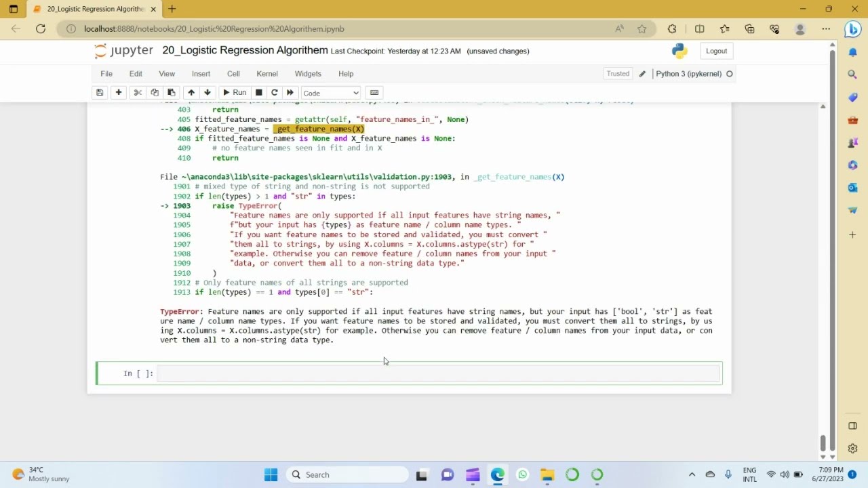This screenshot has height=488, width=868.
Task: Open the sidebar search icon
Action: pos(853,75)
